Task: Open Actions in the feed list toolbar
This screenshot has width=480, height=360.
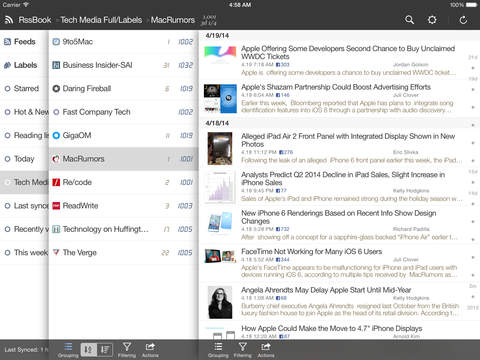Action: coord(150,350)
